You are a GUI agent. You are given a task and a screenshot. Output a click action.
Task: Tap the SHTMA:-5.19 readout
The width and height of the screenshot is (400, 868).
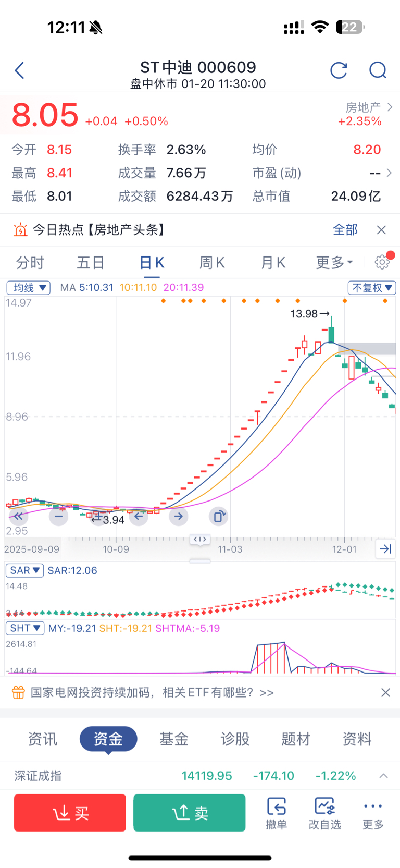(187, 628)
